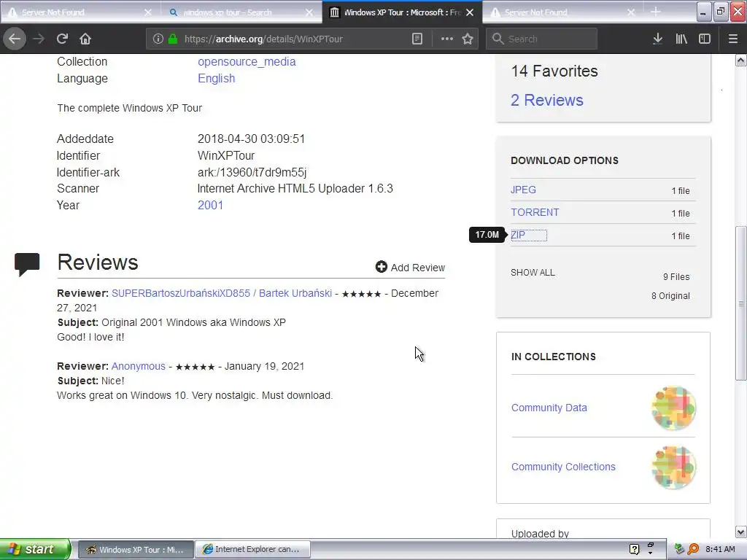Click the '9 Files' count
Viewport: 747px width, 560px height.
[676, 276]
